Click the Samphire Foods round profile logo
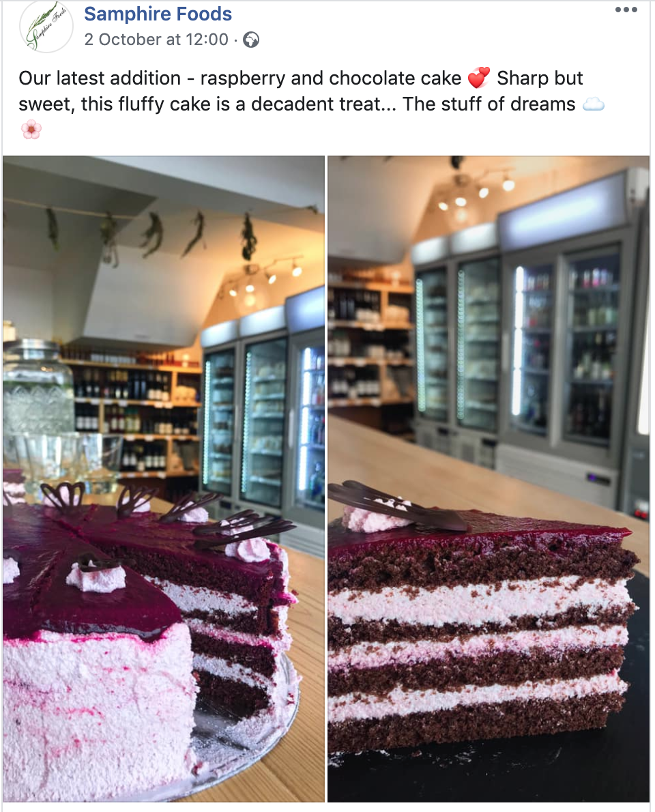The width and height of the screenshot is (655, 812). (x=46, y=27)
